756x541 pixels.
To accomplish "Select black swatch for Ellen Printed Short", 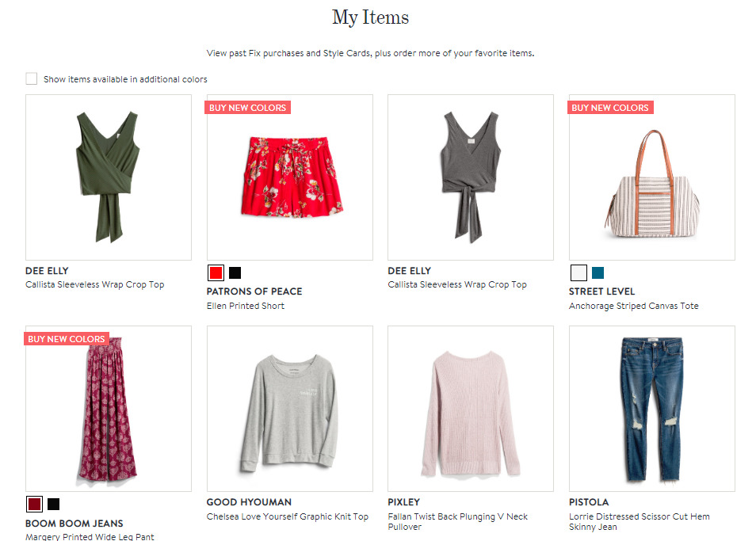I will click(x=235, y=273).
